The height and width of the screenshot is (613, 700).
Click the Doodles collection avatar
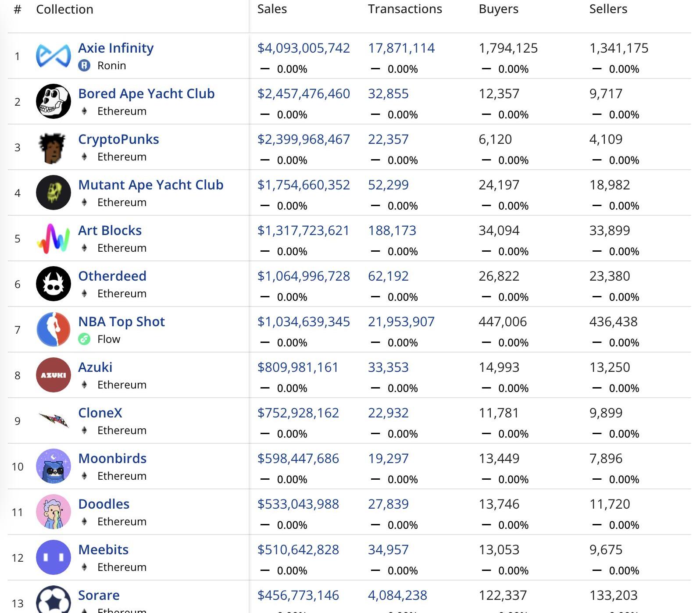[x=53, y=512]
